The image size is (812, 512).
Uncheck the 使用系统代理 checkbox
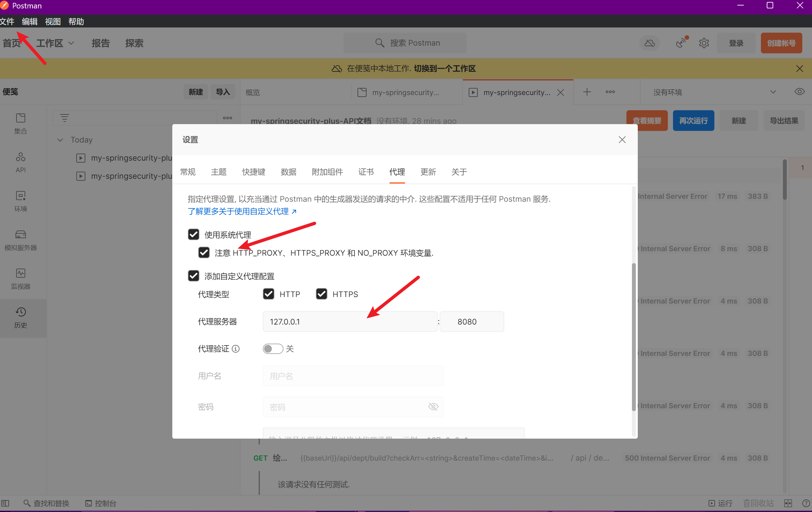[x=194, y=234]
